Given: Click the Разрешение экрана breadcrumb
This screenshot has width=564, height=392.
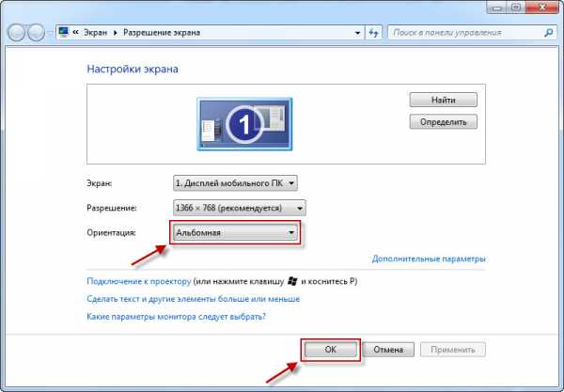Looking at the screenshot, I should (x=162, y=32).
